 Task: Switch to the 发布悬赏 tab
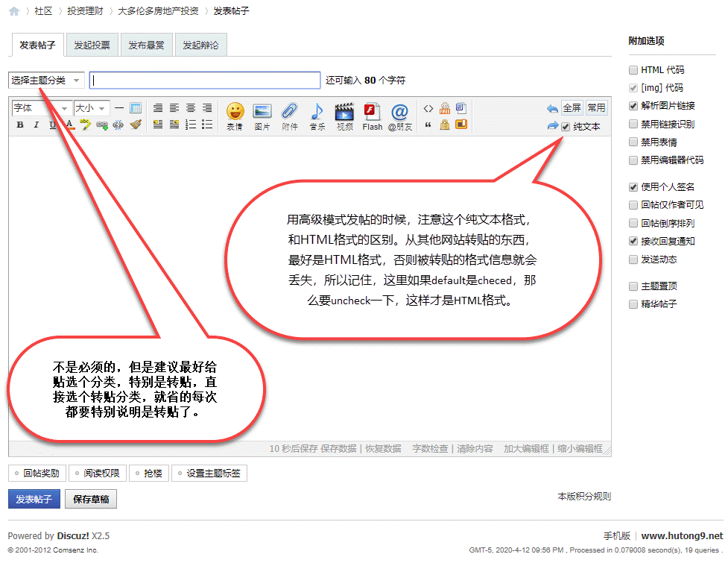click(x=146, y=45)
